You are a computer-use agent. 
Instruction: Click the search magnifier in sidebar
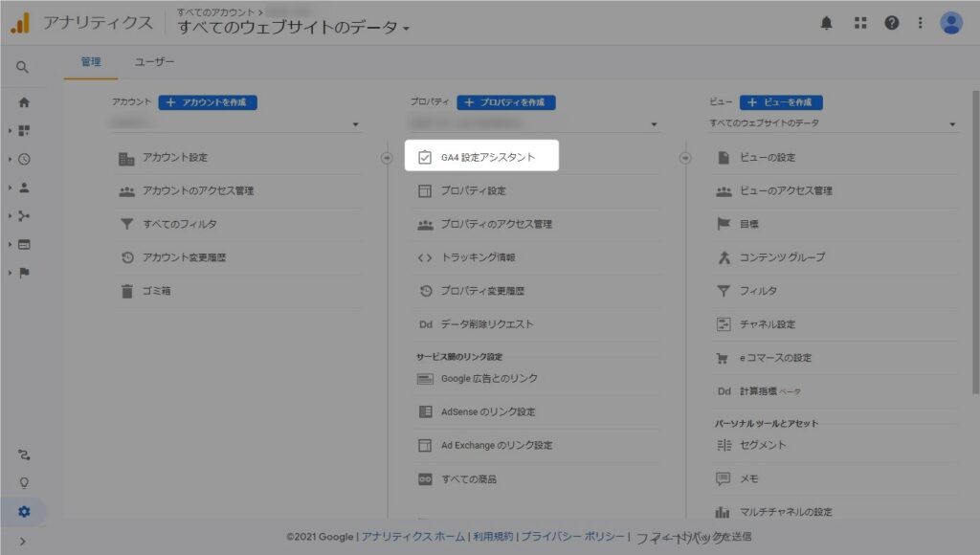(x=23, y=67)
